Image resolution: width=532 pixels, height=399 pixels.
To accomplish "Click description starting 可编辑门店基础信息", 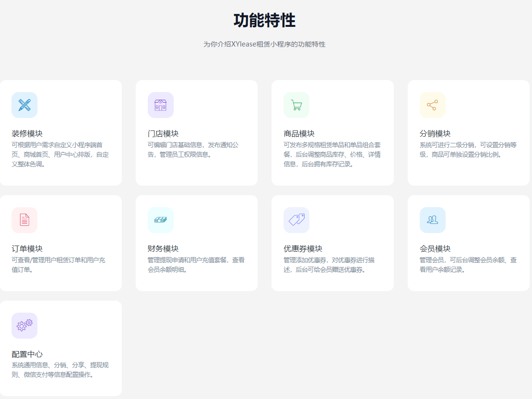I will click(193, 150).
